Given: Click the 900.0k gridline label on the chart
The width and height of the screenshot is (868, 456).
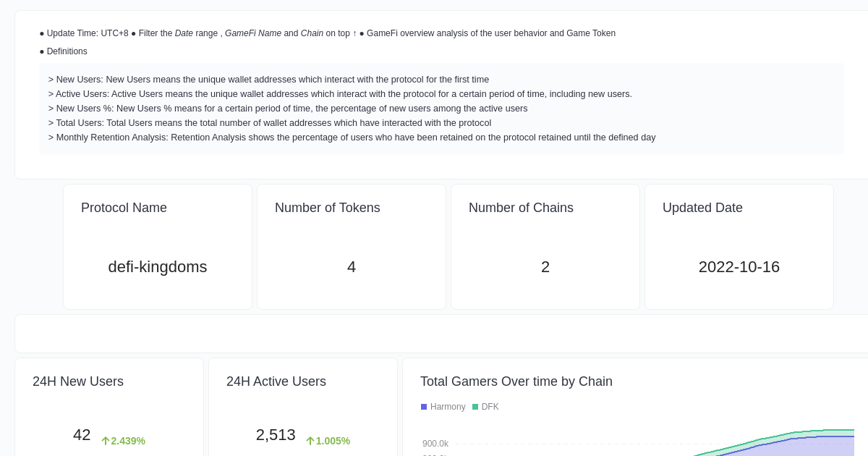Looking at the screenshot, I should [435, 444].
